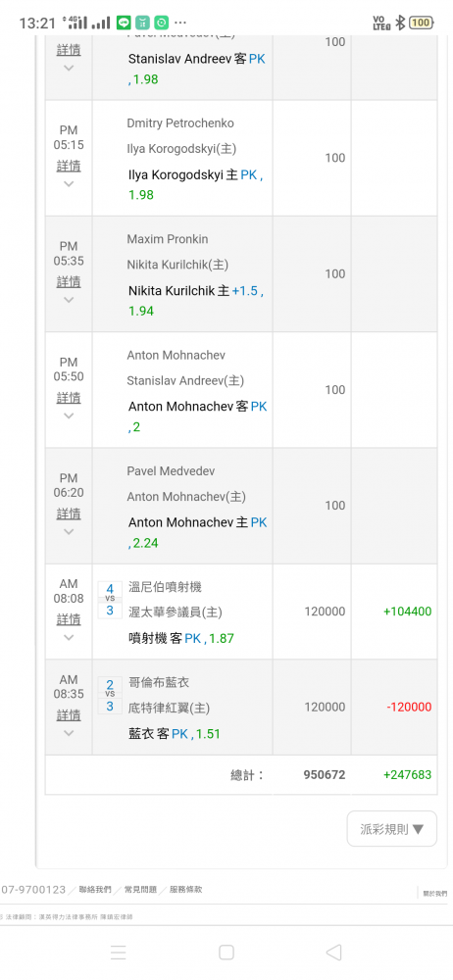
Task: Open the 聯絡我們 footer link
Action: 95,890
